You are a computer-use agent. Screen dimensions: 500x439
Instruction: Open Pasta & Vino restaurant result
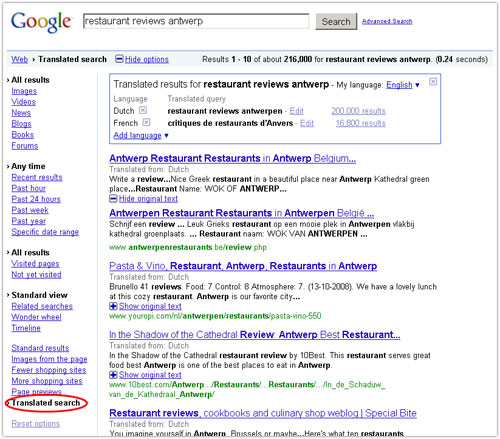click(243, 266)
